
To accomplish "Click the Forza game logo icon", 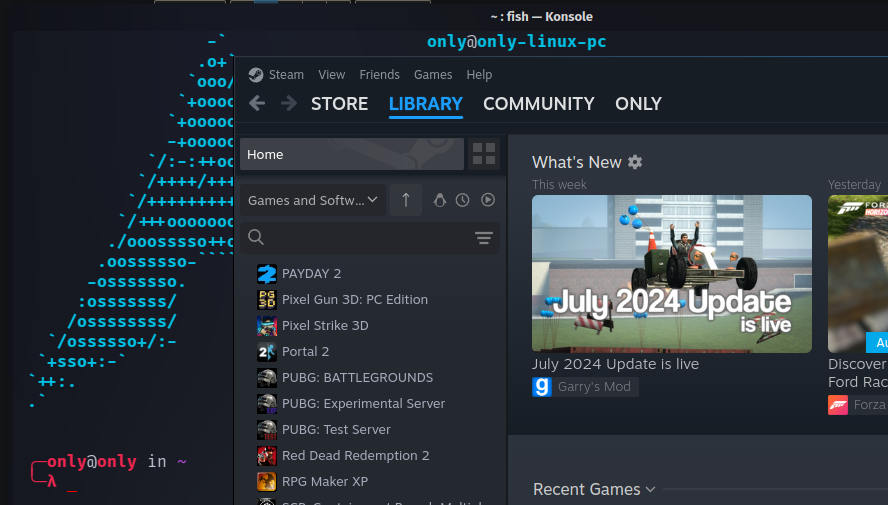I will tap(838, 405).
